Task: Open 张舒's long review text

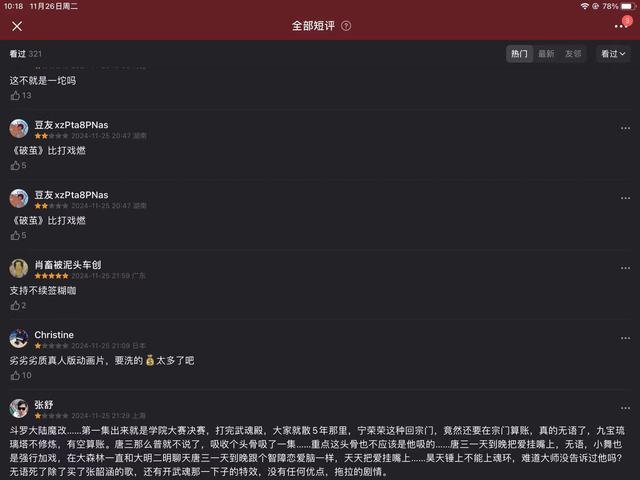Action: coord(320,450)
